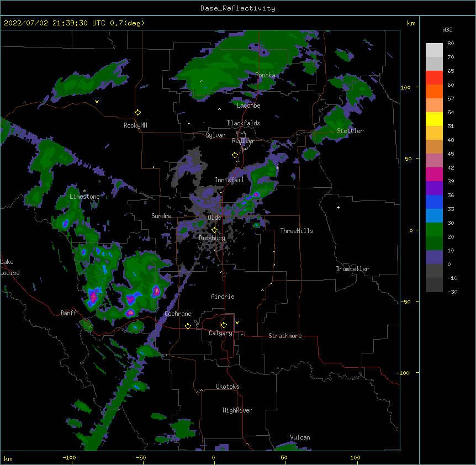Screen dimensions: 476x465
Task: Click the Strathmore city label
Action: point(285,336)
